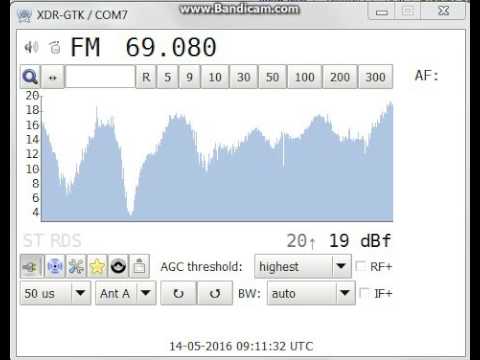Open the 50 us de-emphasis dropdown
The width and height of the screenshot is (480, 360).
(56, 293)
